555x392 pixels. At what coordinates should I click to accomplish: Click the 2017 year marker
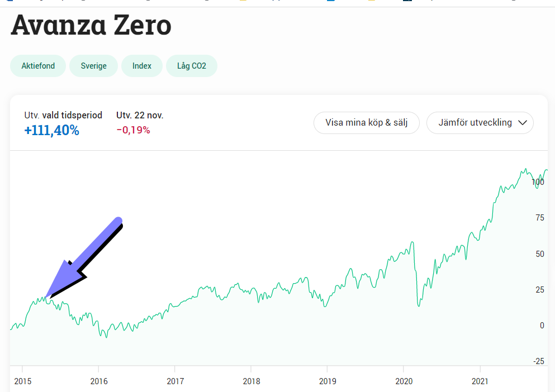pos(175,381)
